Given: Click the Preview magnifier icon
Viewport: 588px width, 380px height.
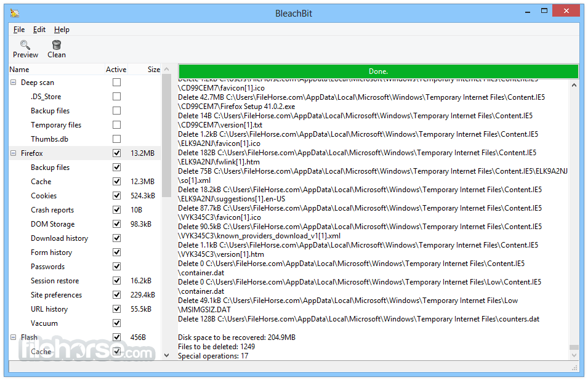Looking at the screenshot, I should coord(25,45).
